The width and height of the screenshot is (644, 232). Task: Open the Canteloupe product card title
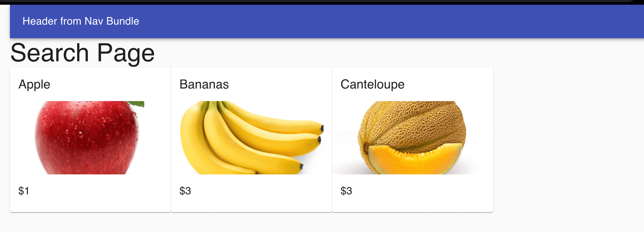click(x=372, y=84)
